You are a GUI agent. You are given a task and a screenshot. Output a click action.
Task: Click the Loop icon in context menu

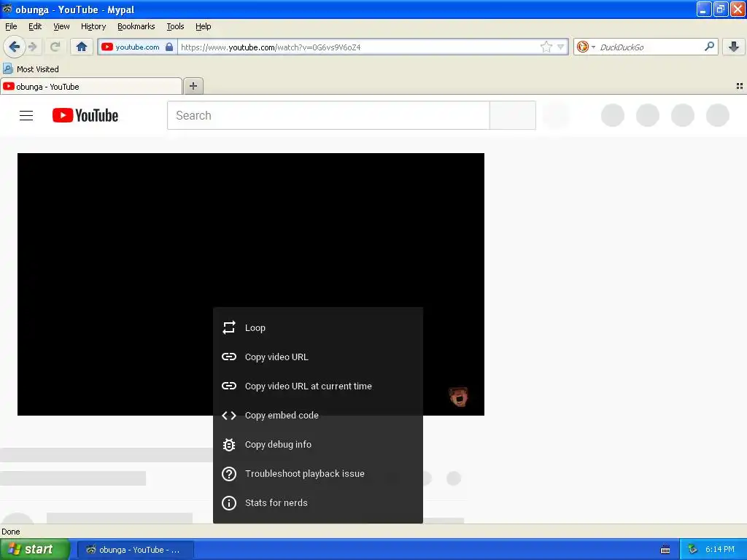click(x=229, y=327)
